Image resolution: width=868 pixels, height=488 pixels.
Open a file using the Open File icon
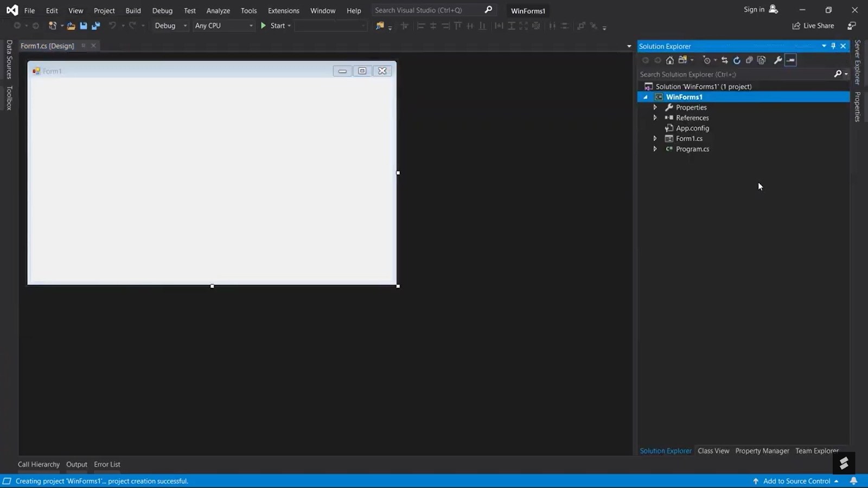click(x=71, y=25)
